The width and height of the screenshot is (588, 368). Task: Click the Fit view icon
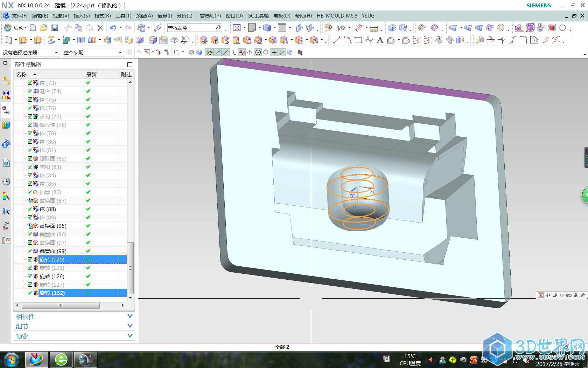coord(237,28)
